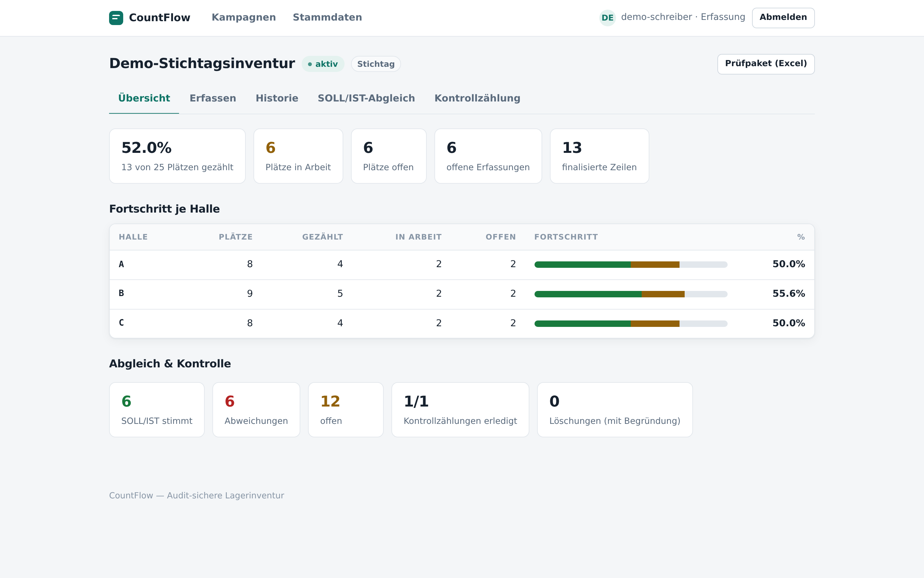Viewport: 924px width, 578px height.
Task: Click the Halle C row label
Action: (x=121, y=323)
